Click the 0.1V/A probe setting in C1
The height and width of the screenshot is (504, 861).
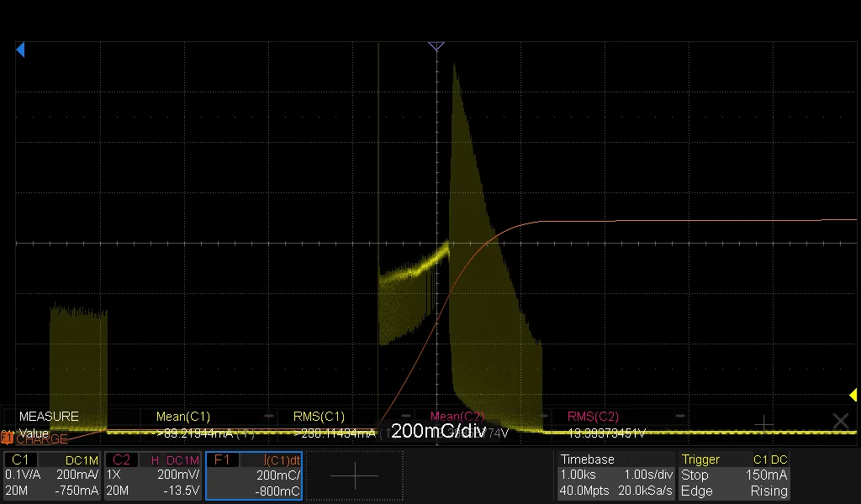pyautogui.click(x=23, y=475)
